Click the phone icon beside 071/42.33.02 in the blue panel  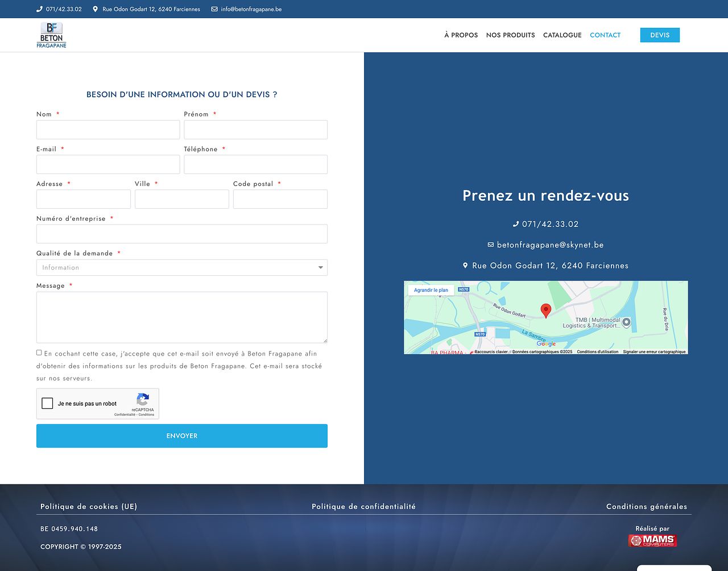(x=516, y=224)
